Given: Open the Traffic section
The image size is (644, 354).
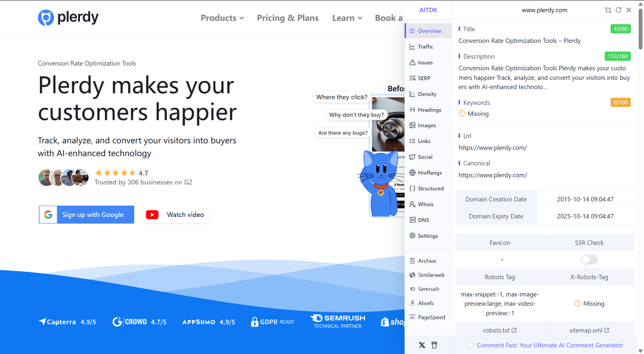Looking at the screenshot, I should coord(425,47).
